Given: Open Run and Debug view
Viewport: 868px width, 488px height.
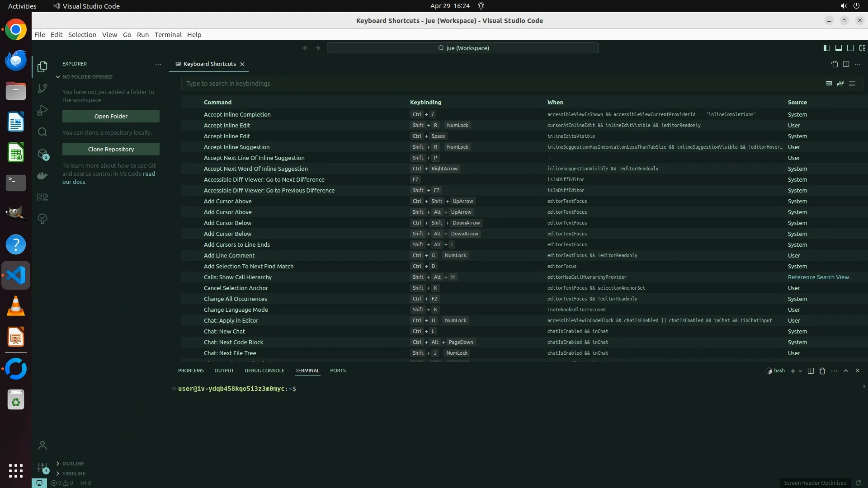Looking at the screenshot, I should click(42, 110).
